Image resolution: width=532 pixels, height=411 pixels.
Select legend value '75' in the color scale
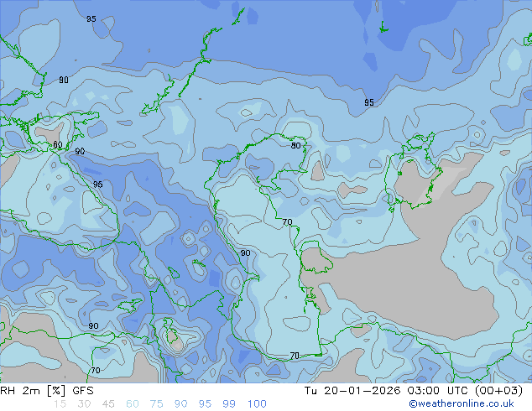(156, 404)
